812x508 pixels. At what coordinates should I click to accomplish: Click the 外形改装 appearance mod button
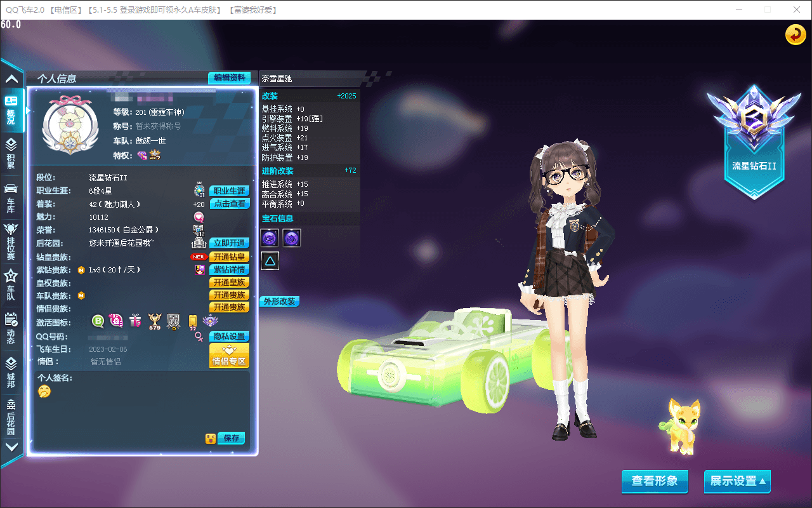tap(279, 301)
